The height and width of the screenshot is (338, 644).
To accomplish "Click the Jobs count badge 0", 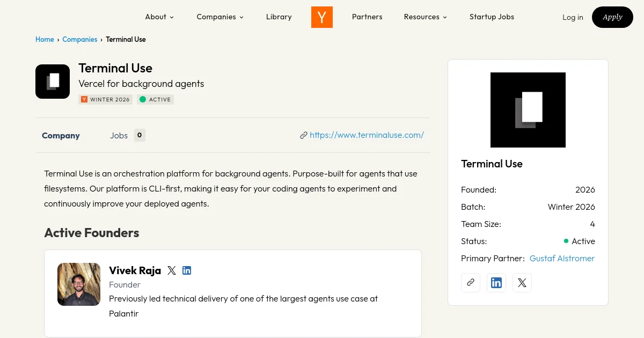I will coord(140,135).
